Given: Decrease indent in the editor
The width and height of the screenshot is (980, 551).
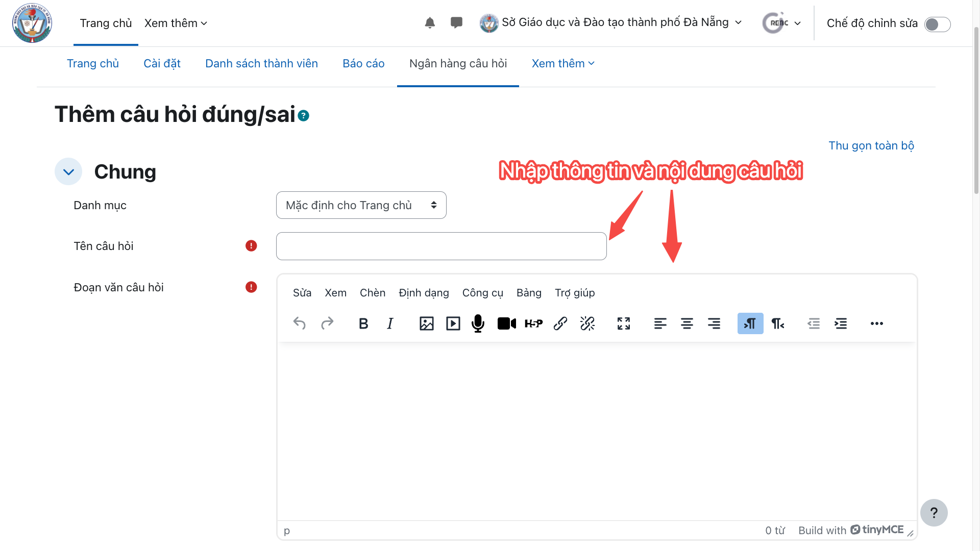Looking at the screenshot, I should click(x=814, y=323).
